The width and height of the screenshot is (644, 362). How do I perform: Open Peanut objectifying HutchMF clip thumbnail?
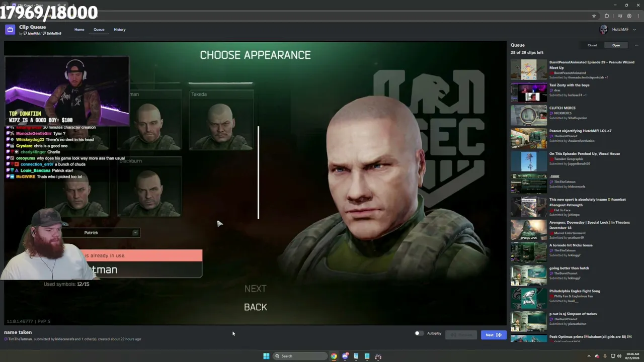529,138
